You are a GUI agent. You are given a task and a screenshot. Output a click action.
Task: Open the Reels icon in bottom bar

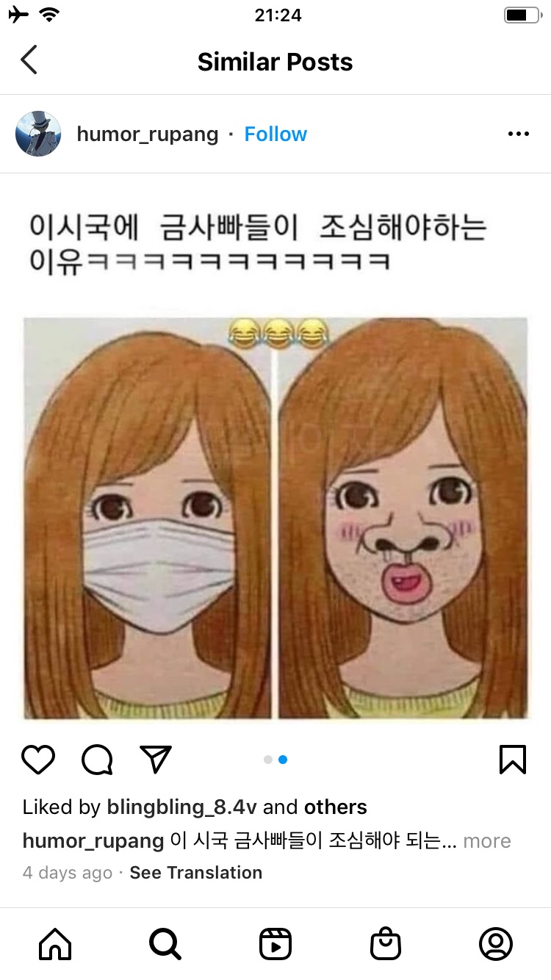pyautogui.click(x=275, y=943)
